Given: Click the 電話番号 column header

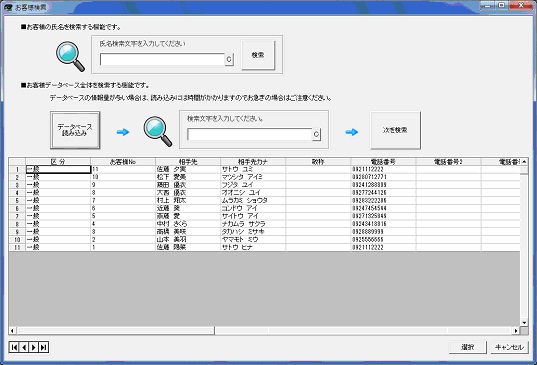Looking at the screenshot, I should [x=383, y=162].
